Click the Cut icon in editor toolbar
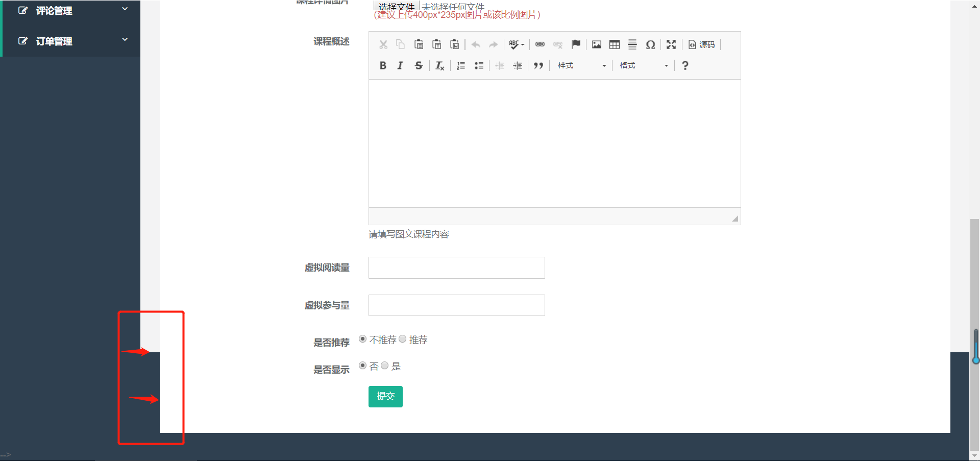 tap(383, 44)
